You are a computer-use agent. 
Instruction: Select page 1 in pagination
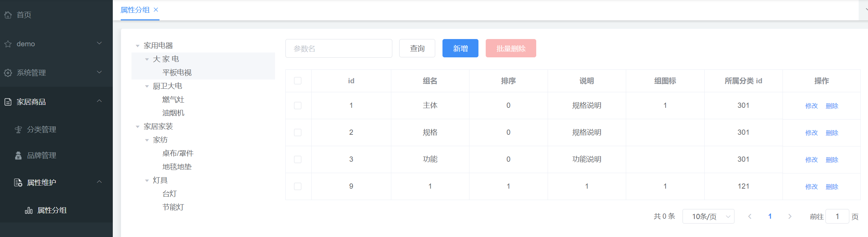pos(770,216)
